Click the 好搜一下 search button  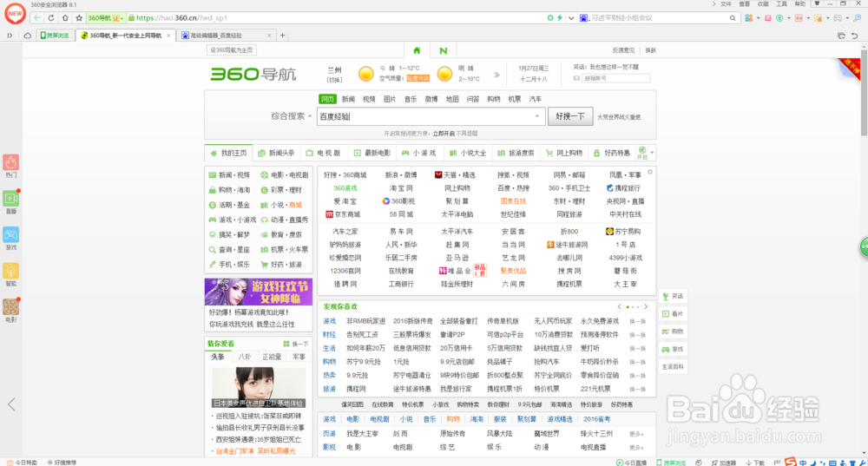[570, 116]
